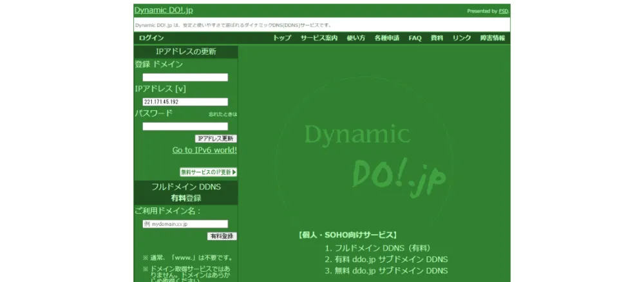Focus the 登録ドメイン input field
644x282 pixels.
pos(185,77)
